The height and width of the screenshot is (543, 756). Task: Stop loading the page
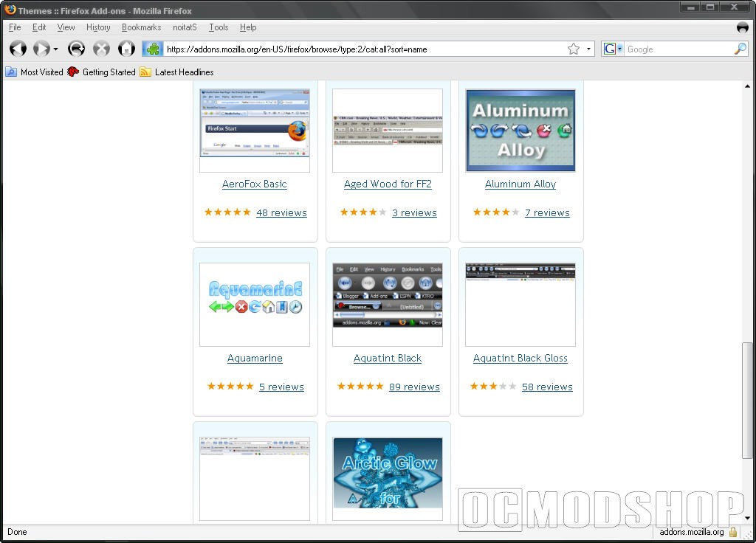coord(101,49)
